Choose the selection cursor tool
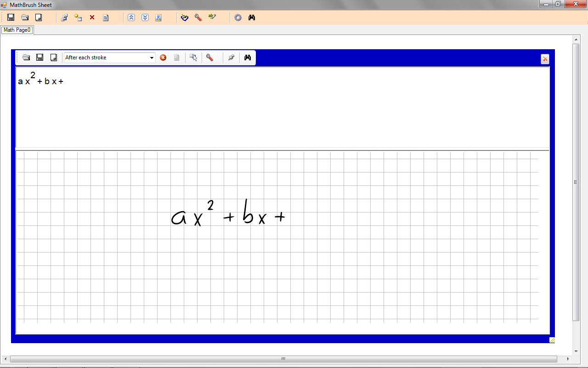Viewport: 588px width, 368px height. point(193,57)
